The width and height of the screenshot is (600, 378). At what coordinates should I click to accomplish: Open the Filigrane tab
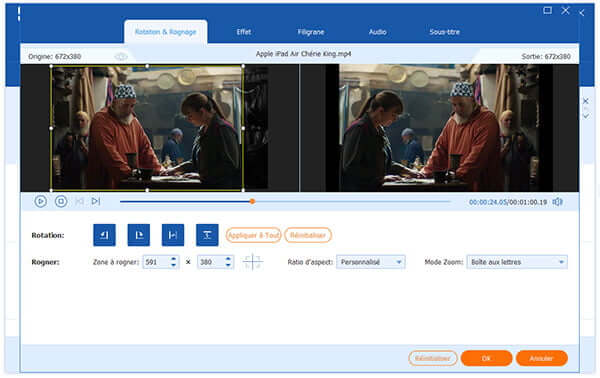(x=311, y=32)
